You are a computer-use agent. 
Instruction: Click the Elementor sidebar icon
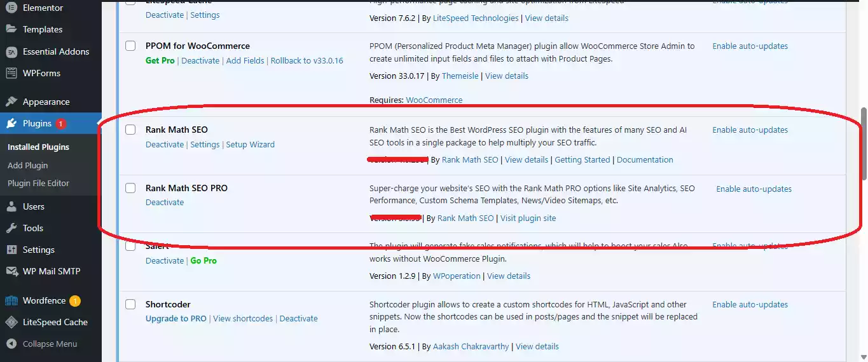point(11,8)
